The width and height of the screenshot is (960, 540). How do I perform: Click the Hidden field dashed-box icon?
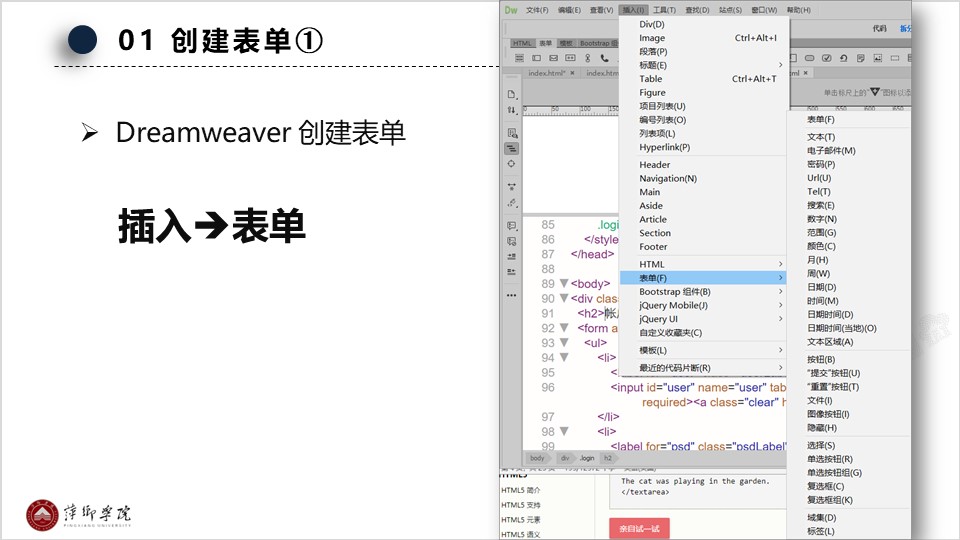pyautogui.click(x=894, y=58)
